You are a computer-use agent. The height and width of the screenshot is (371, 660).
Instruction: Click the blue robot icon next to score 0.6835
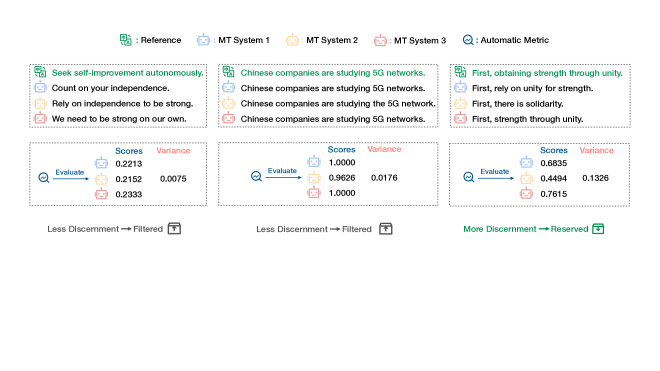(526, 162)
